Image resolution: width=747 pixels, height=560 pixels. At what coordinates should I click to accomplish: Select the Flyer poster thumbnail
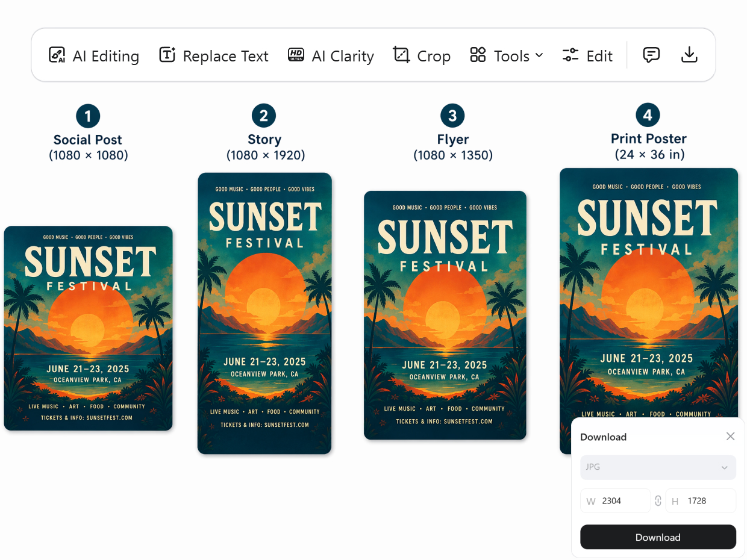(x=445, y=315)
